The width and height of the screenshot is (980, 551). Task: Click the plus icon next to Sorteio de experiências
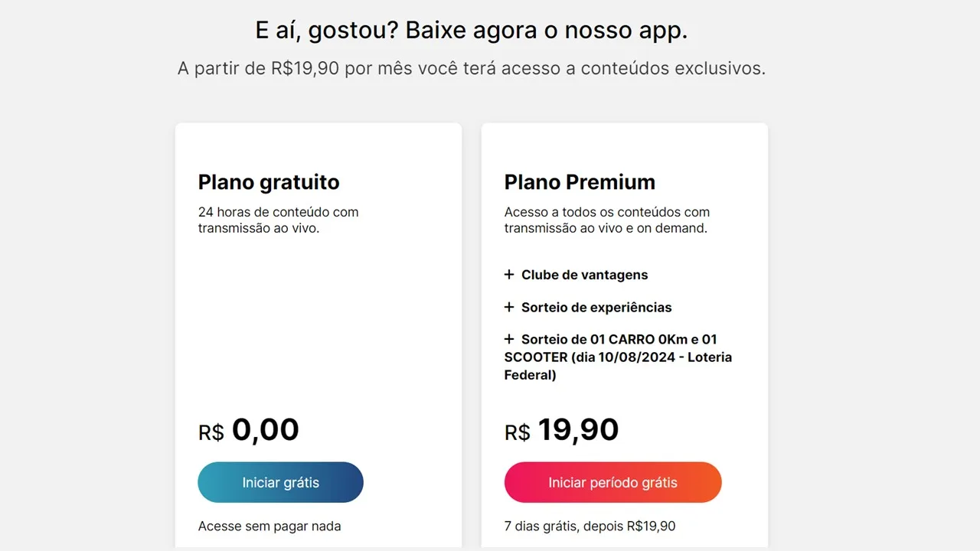pos(509,306)
